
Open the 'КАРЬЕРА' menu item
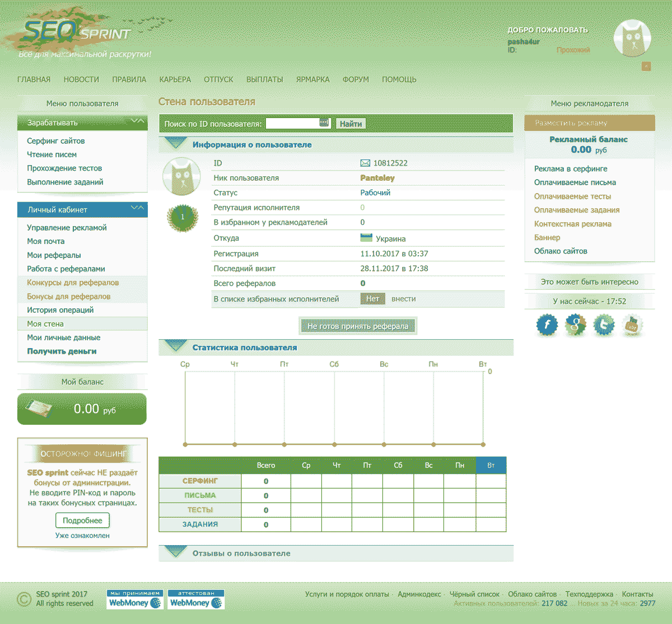click(x=175, y=79)
